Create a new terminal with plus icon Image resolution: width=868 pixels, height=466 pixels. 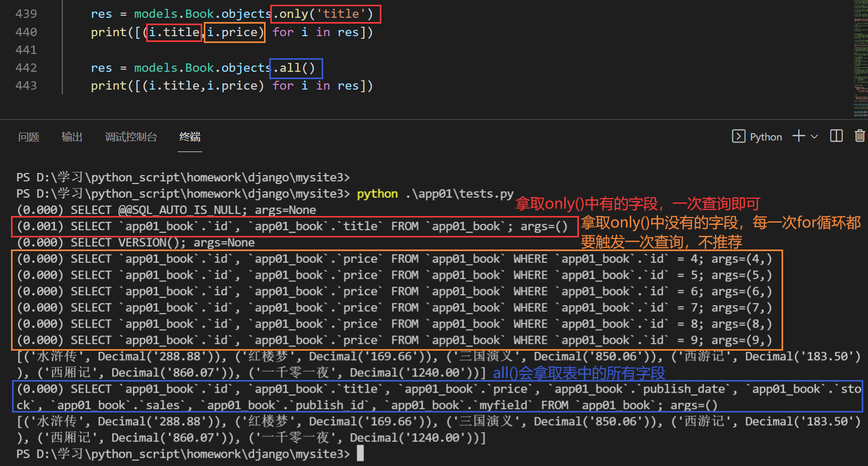pos(799,136)
